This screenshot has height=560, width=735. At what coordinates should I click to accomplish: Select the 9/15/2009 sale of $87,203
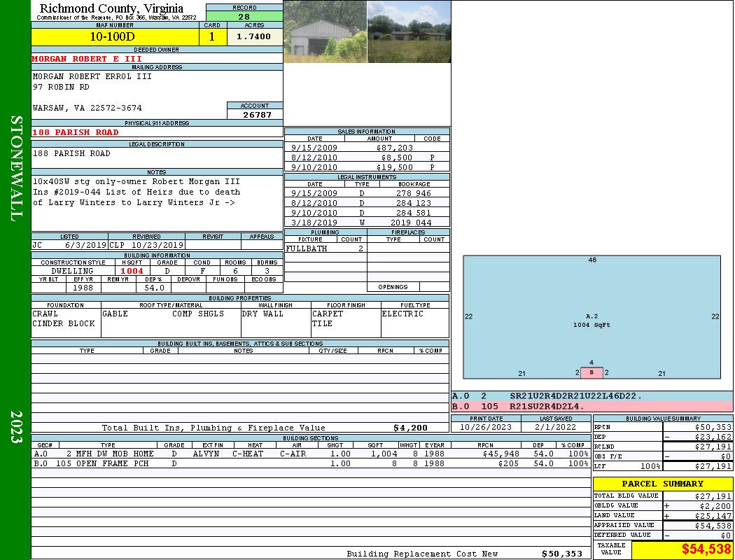pyautogui.click(x=367, y=148)
